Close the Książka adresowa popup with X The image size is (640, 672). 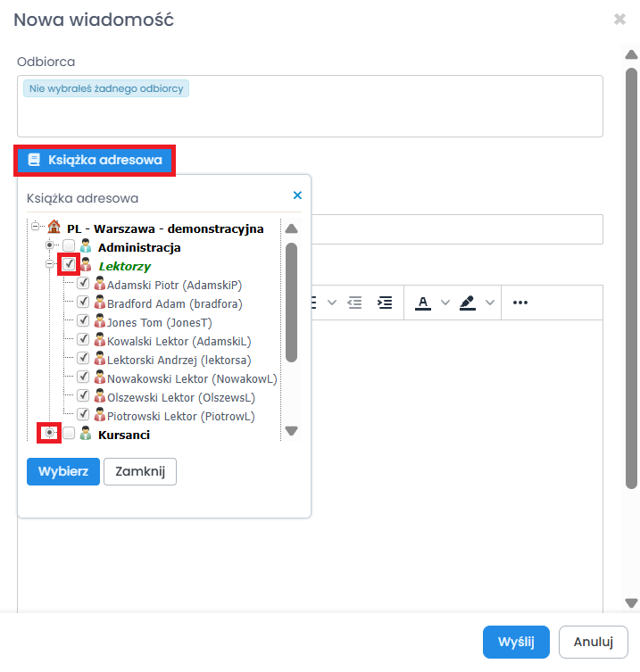click(297, 195)
